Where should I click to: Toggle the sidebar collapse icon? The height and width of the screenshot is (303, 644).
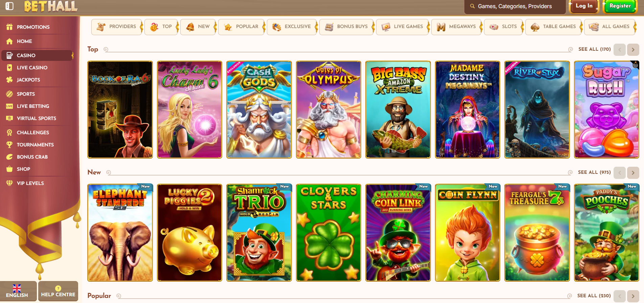pyautogui.click(x=9, y=6)
